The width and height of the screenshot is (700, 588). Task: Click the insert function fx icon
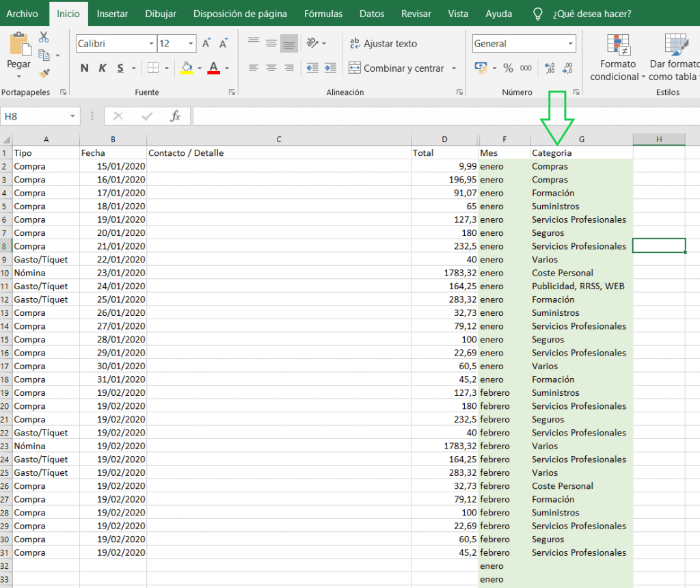[175, 116]
